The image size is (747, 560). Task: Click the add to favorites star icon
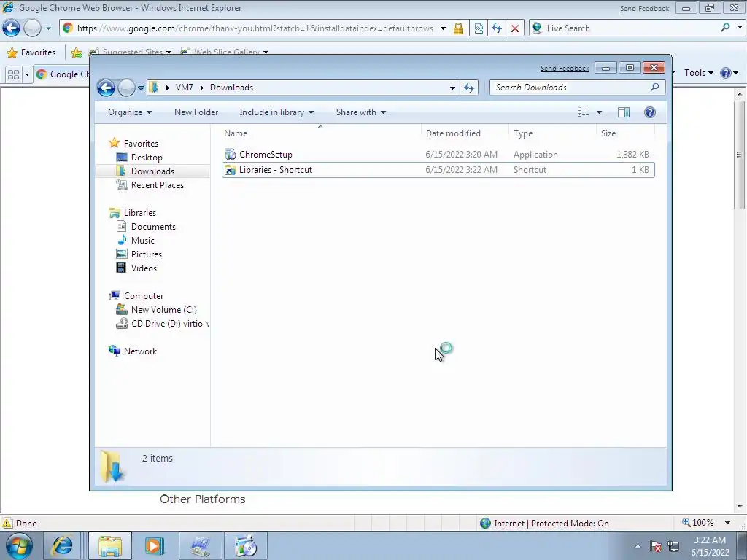pos(76,52)
